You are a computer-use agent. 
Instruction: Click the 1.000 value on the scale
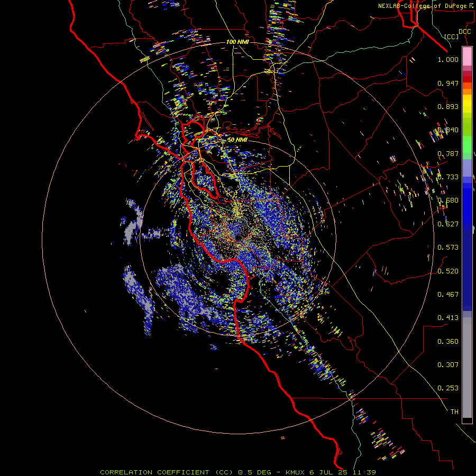(x=448, y=59)
